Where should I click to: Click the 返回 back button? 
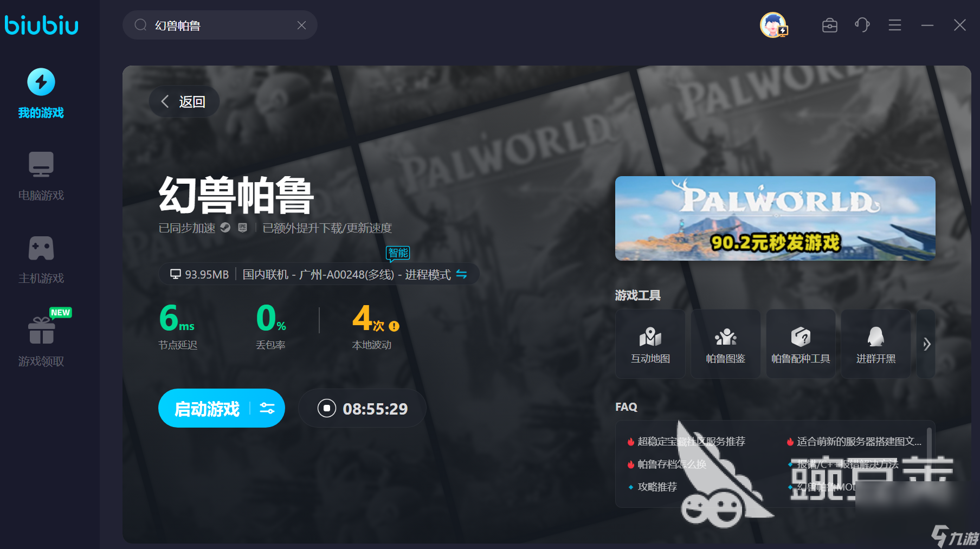point(184,101)
